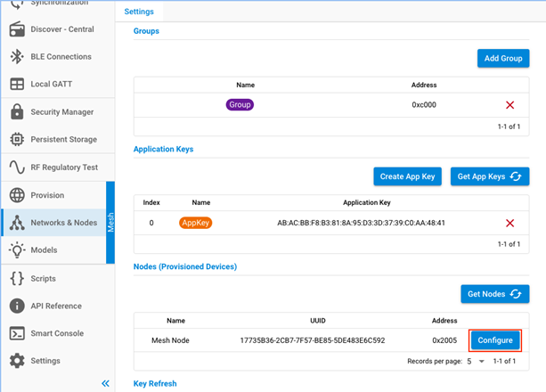The image size is (546, 392).
Task: Select the Settings tab at top
Action: 139,12
